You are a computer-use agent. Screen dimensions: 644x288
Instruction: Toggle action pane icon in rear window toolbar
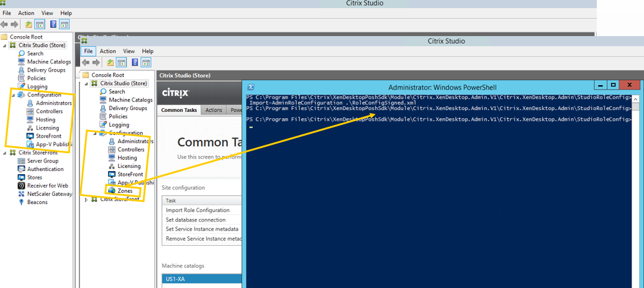(x=64, y=24)
